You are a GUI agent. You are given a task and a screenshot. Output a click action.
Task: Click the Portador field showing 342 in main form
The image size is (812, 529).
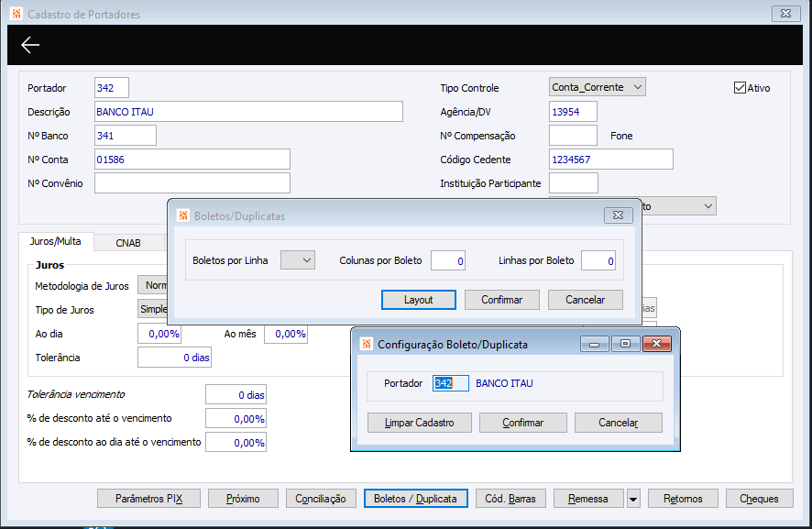point(112,88)
